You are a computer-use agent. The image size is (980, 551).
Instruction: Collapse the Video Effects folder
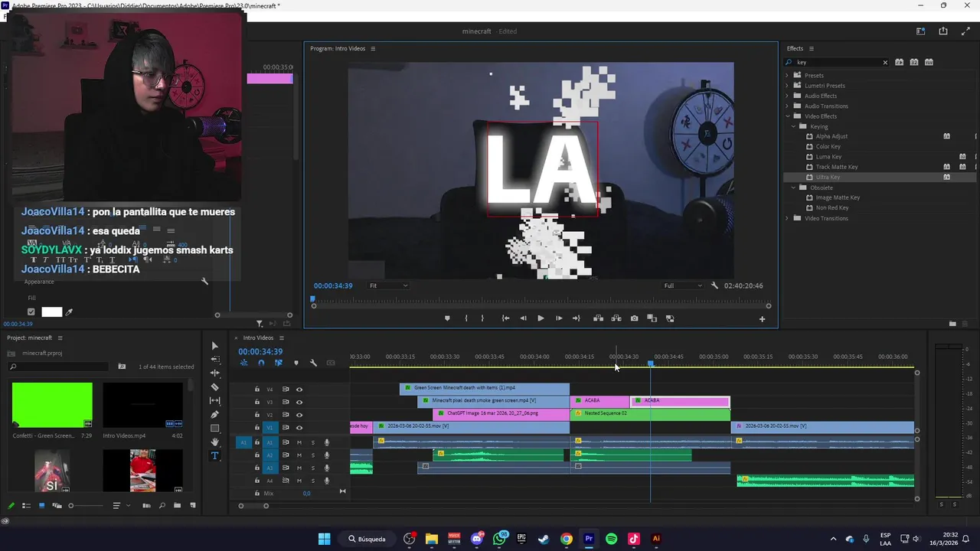pyautogui.click(x=786, y=116)
